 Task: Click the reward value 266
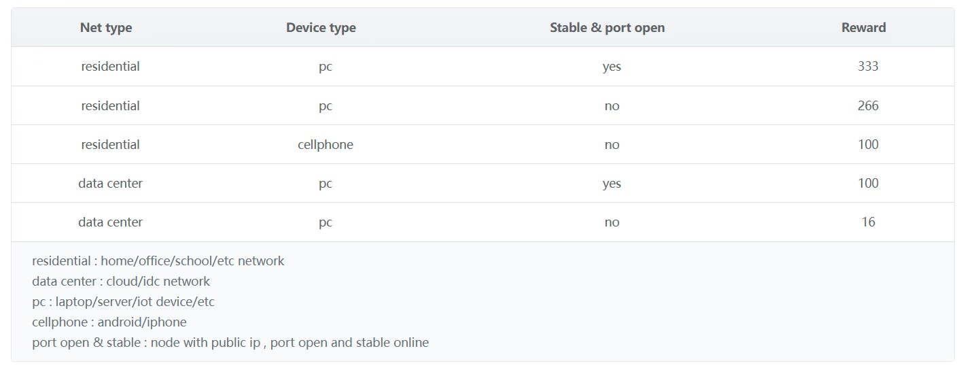pyautogui.click(x=868, y=106)
